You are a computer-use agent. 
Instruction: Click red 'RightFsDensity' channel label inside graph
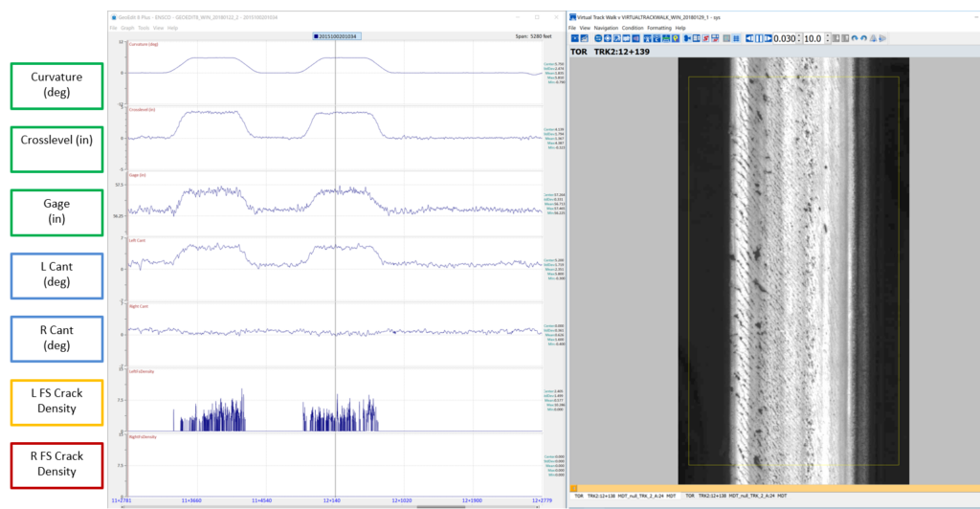(x=143, y=436)
